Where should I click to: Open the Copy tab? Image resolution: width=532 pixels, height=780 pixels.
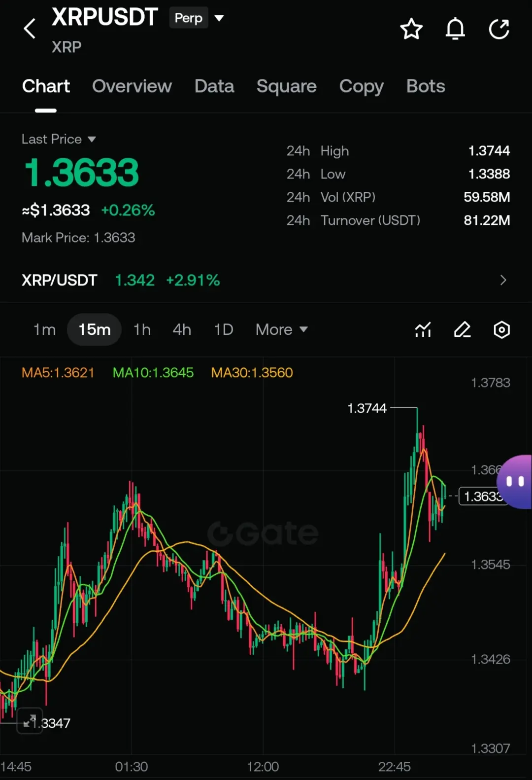click(x=362, y=86)
